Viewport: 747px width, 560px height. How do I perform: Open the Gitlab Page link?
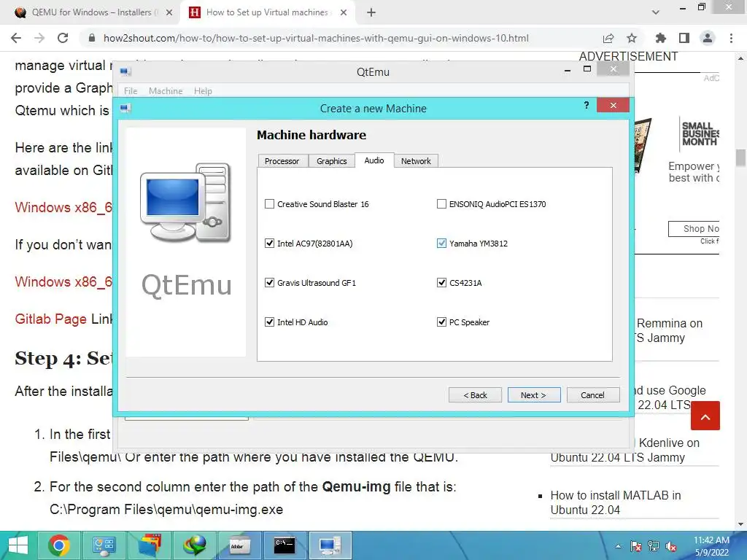click(50, 319)
